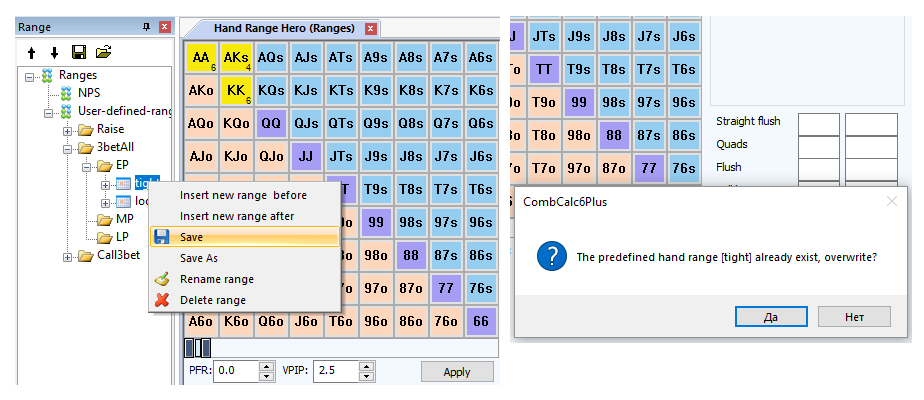Viewport: 924px width, 400px height.
Task: Select Delete range menu entry
Action: tap(212, 300)
